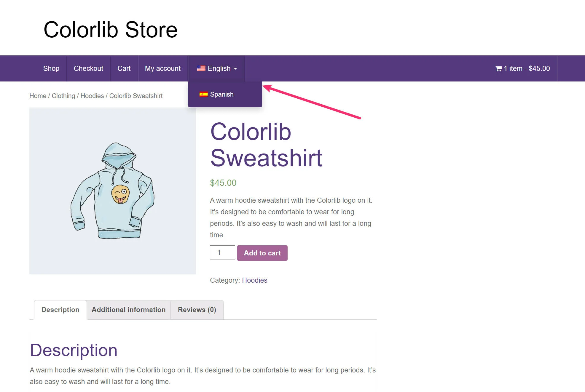The height and width of the screenshot is (392, 585).
Task: Open Clothing breadcrumb link
Action: pyautogui.click(x=63, y=96)
